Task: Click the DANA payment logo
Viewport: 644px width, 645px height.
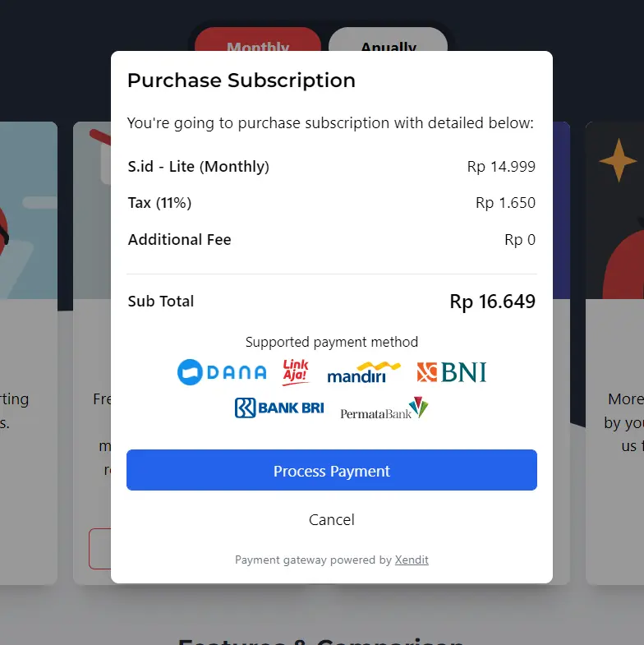Action: pyautogui.click(x=222, y=372)
